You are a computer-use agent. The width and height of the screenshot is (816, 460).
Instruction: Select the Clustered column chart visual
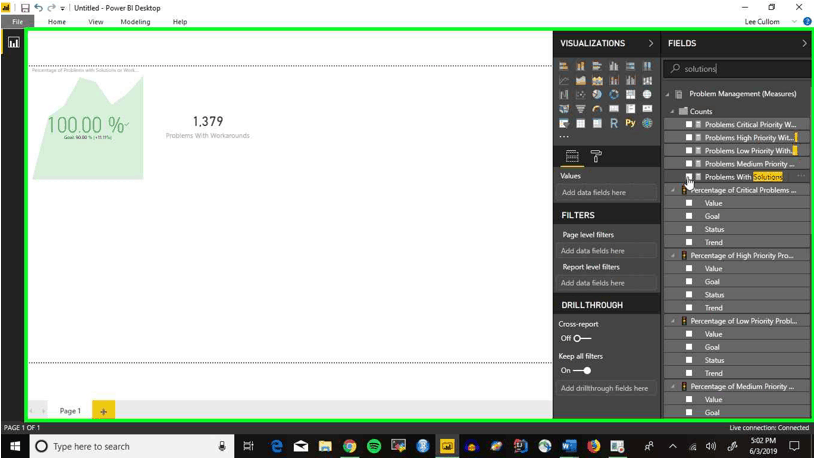coord(614,66)
